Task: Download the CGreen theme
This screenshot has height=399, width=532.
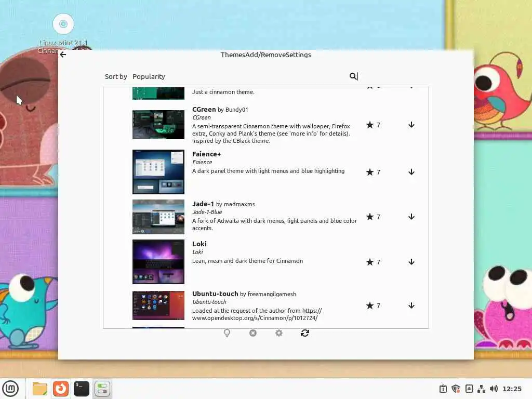Action: 411,125
